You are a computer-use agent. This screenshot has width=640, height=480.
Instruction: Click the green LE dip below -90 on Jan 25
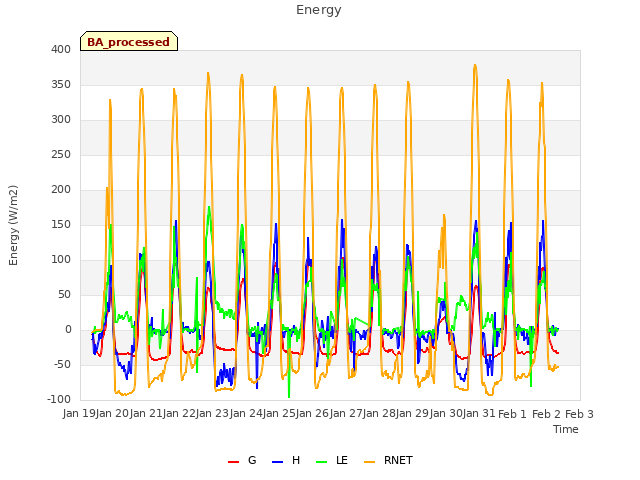[289, 396]
